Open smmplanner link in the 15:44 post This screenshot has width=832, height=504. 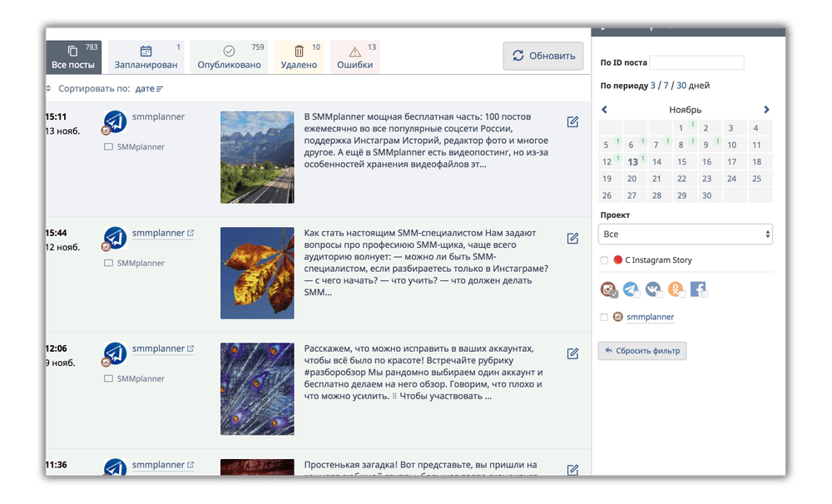(x=163, y=233)
